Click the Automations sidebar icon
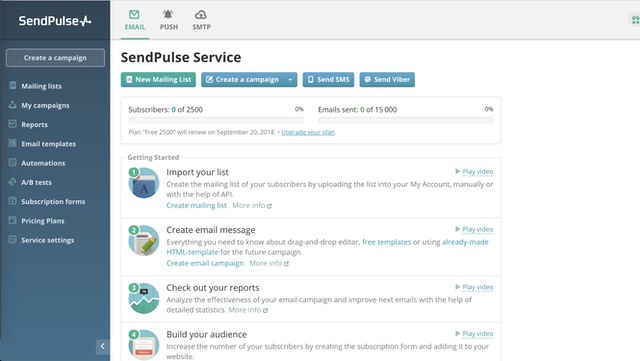The height and width of the screenshot is (361, 640). [x=13, y=162]
